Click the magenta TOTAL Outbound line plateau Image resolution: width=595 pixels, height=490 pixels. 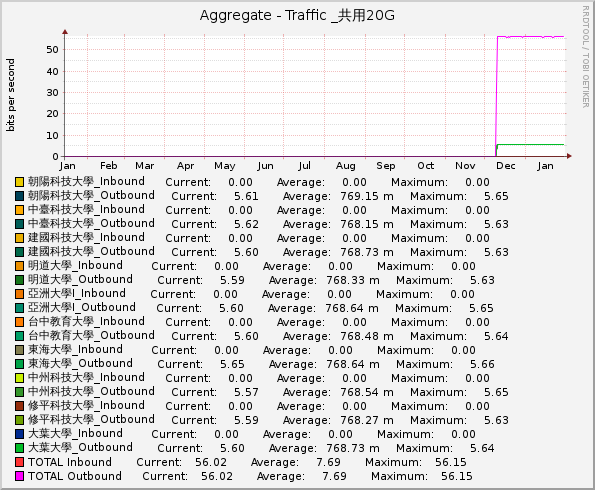pos(530,37)
